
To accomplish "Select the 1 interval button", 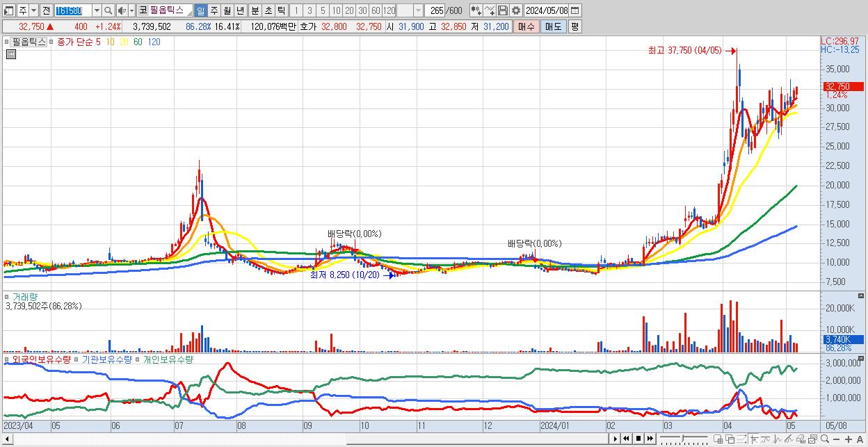I will [x=296, y=10].
